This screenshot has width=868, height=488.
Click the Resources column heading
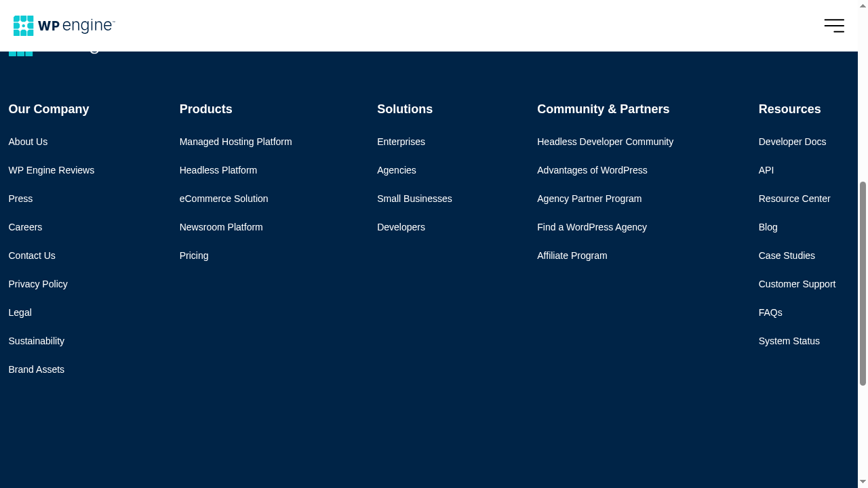tap(789, 109)
